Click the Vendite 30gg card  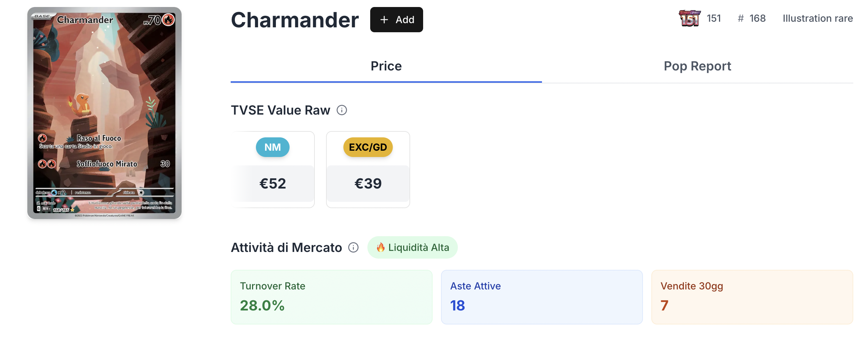click(752, 297)
